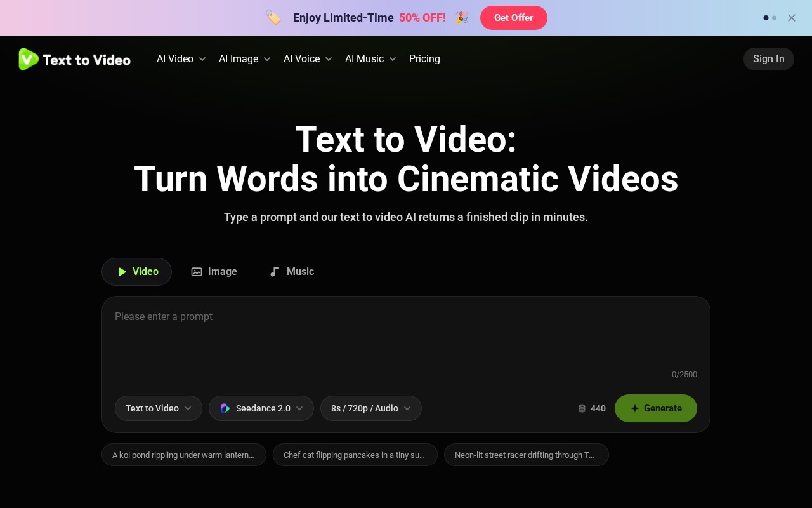Viewport: 812px width, 508px height.
Task: Use the koi pond sample prompt
Action: (184, 455)
